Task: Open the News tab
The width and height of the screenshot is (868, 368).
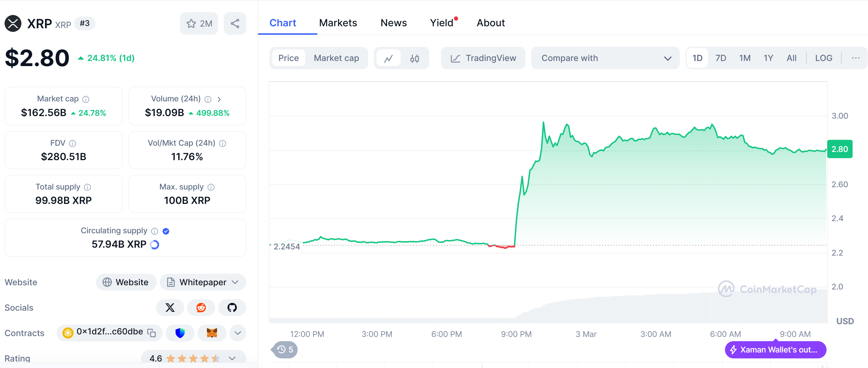Action: [x=393, y=23]
